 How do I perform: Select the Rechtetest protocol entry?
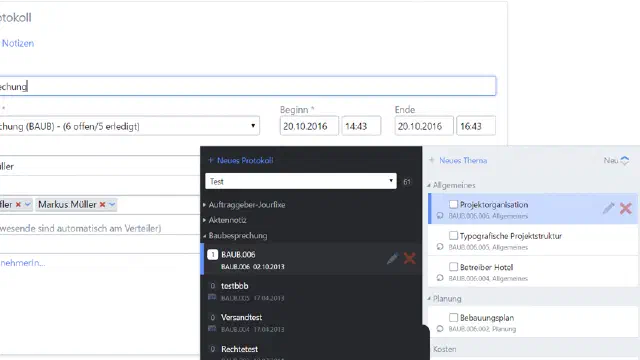click(311, 350)
